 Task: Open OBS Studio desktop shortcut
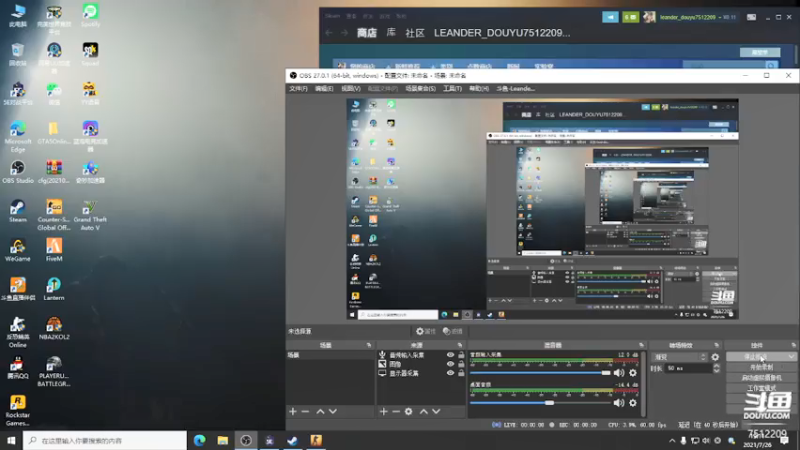tap(18, 172)
